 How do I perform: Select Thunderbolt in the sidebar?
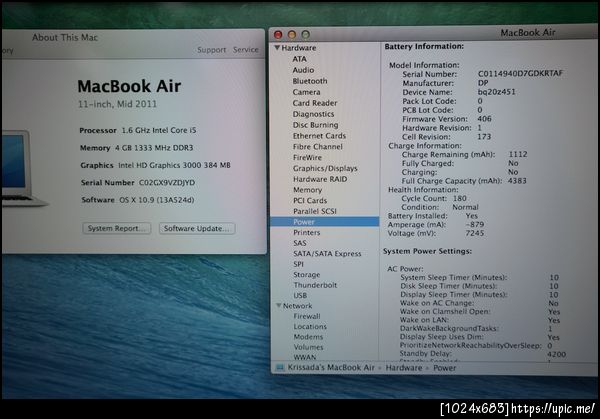(315, 285)
